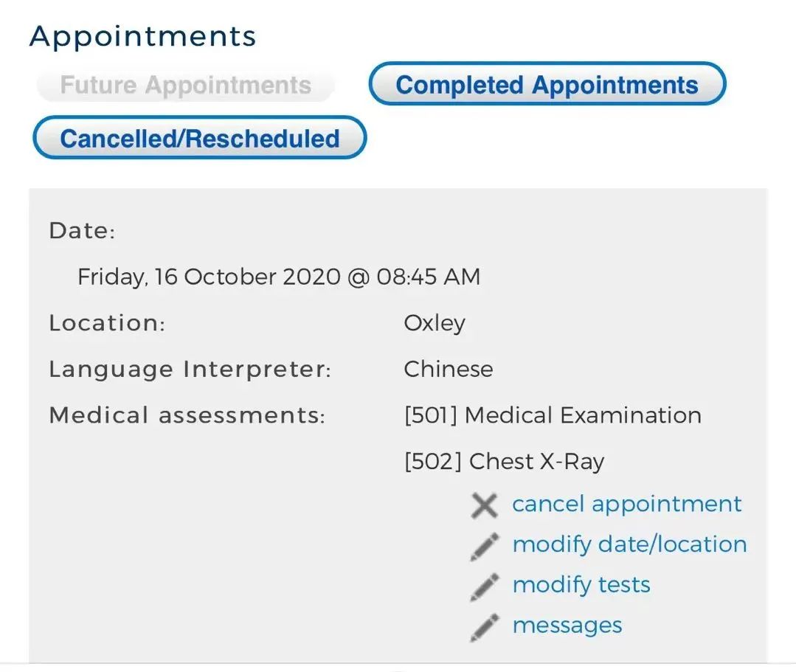Click the Chinese interpreter value
The height and width of the screenshot is (672, 796).
tap(448, 369)
